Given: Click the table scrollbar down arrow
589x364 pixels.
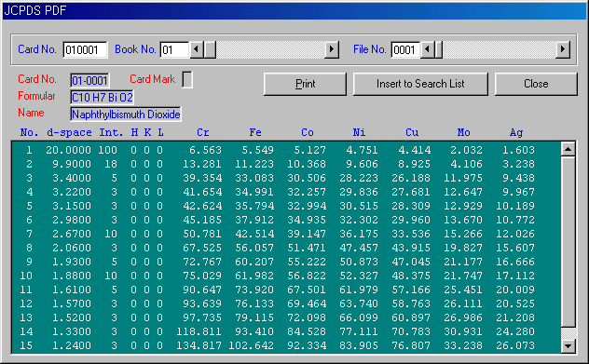Looking at the screenshot, I should click(x=568, y=346).
